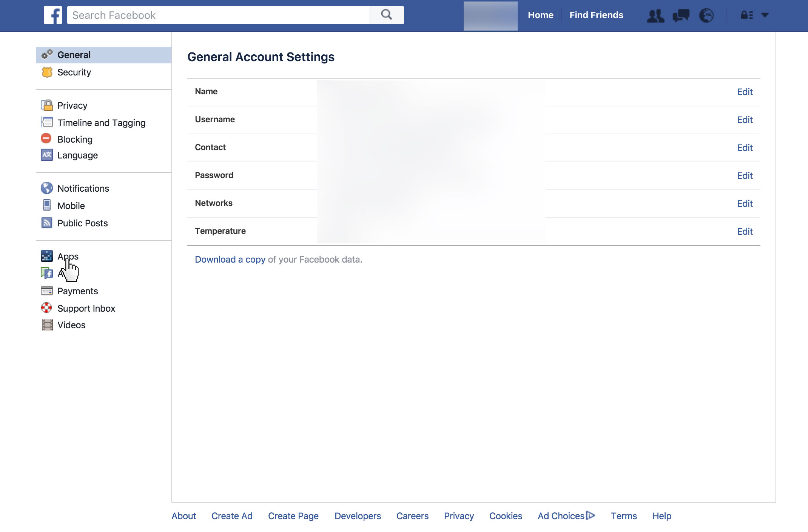Image resolution: width=808 pixels, height=532 pixels.
Task: Click into the Search Facebook field
Action: tap(218, 15)
